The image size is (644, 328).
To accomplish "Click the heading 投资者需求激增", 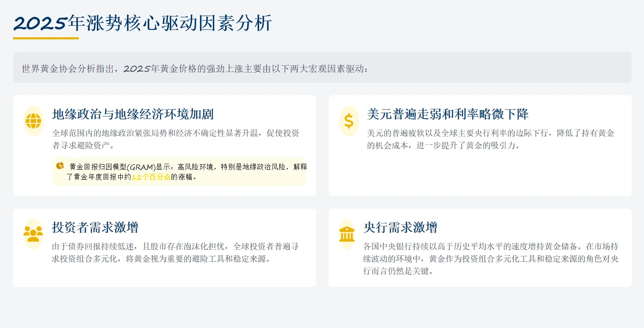I will [x=95, y=227].
